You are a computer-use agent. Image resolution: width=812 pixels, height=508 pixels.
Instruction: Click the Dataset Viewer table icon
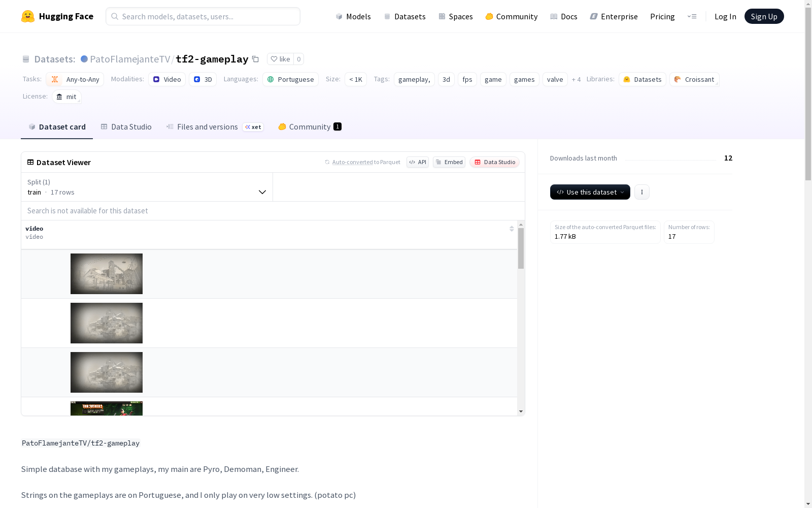tap(30, 162)
